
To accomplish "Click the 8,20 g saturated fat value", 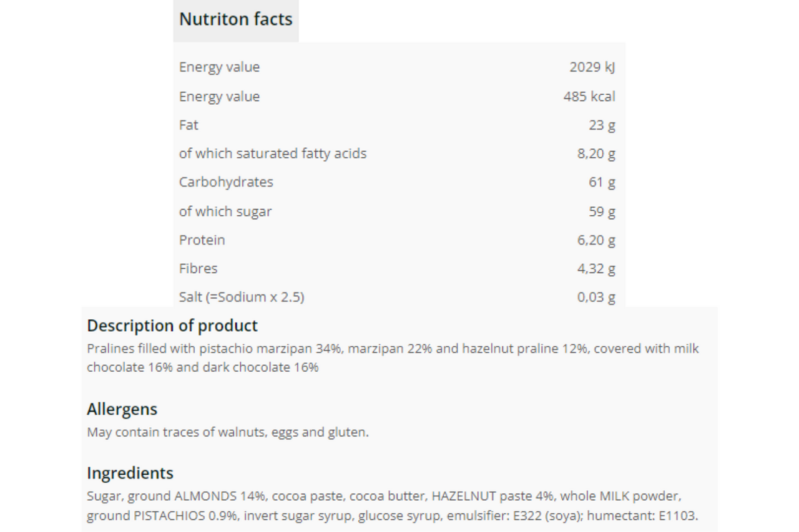I will 596,154.
